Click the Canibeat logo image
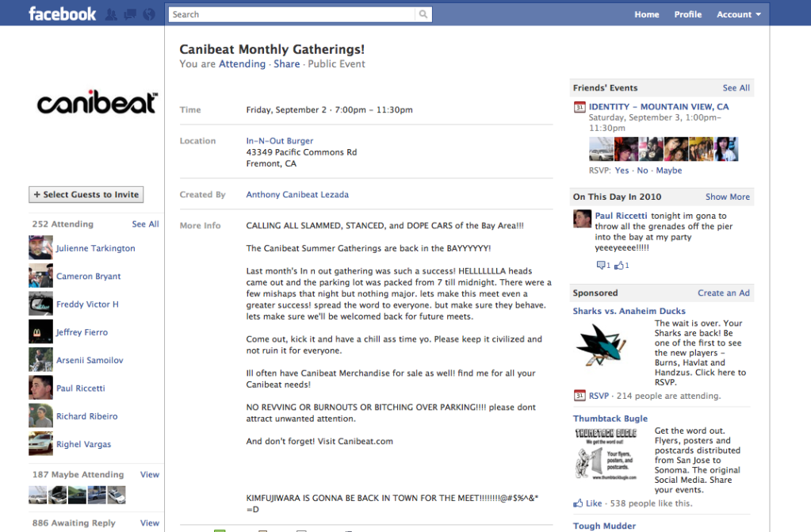 (x=97, y=102)
